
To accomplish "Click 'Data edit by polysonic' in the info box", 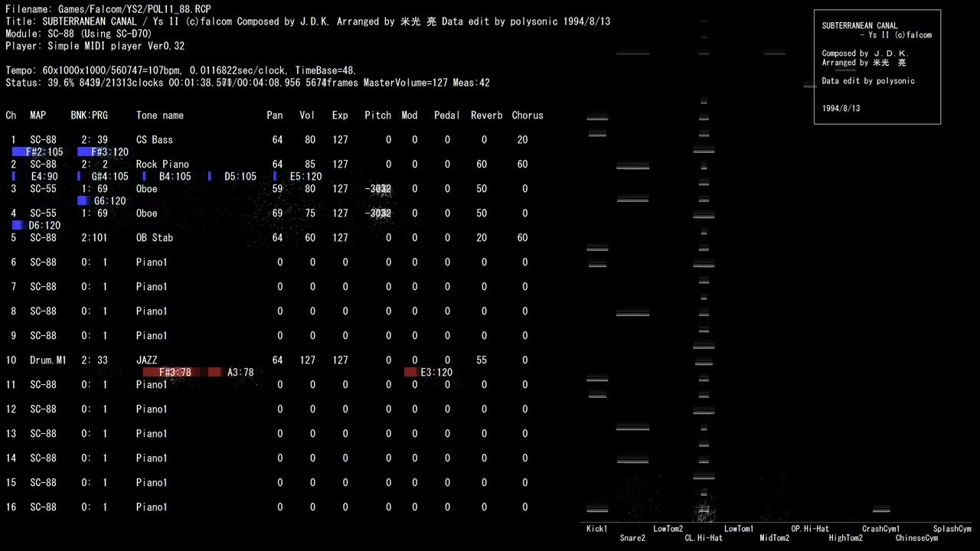I will (x=868, y=81).
